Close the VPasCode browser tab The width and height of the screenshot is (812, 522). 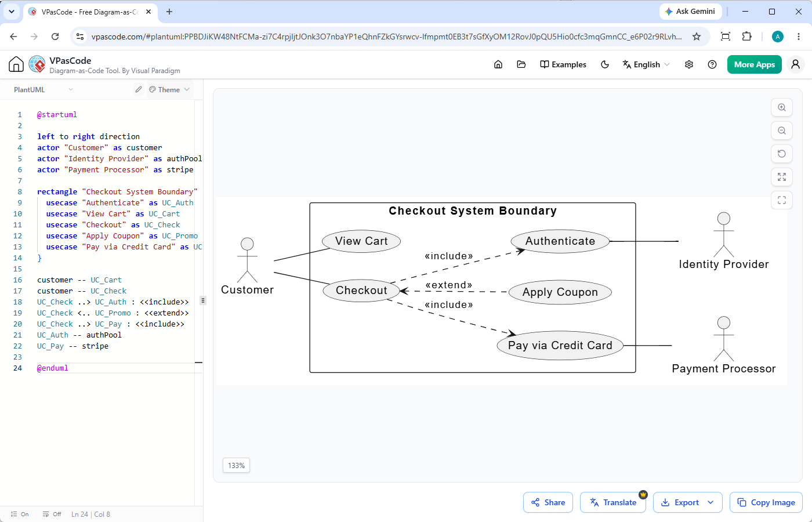pos(148,12)
